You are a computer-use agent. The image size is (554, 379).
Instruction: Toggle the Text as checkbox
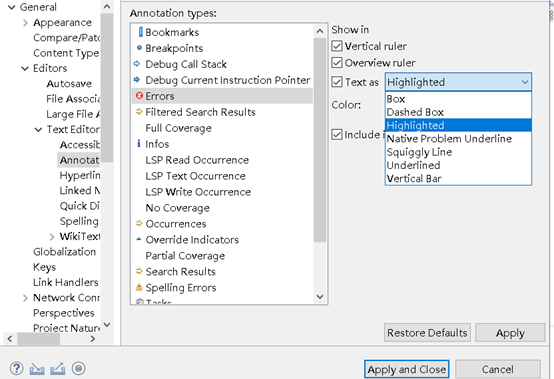coord(337,82)
